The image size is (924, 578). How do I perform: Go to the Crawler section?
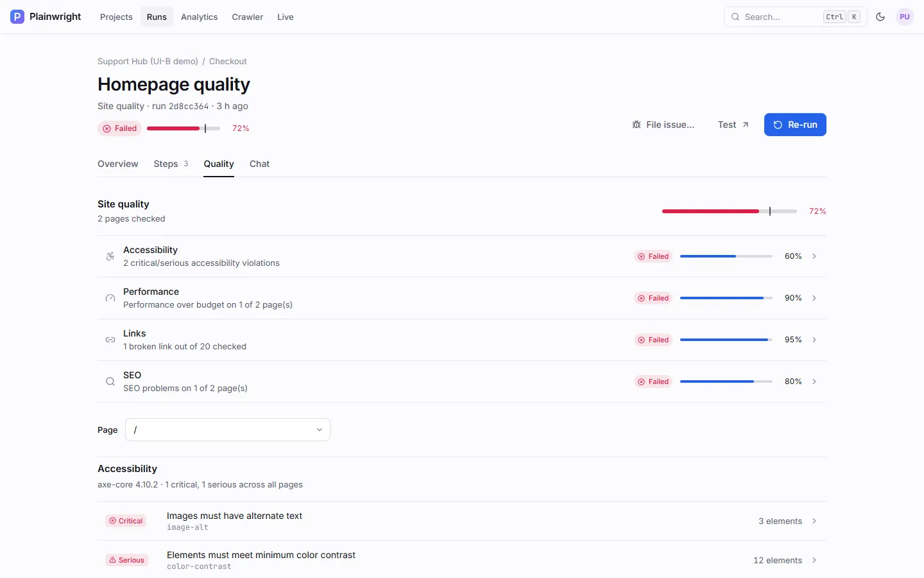(248, 17)
